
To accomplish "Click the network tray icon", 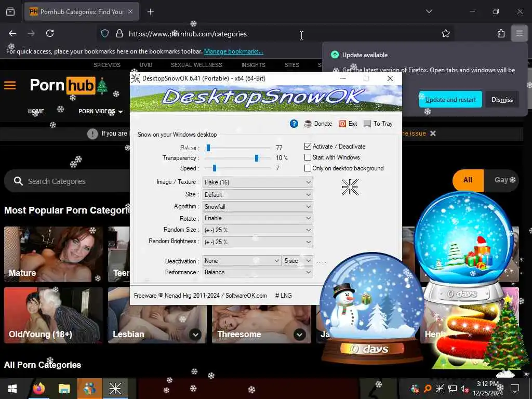I will pos(453,389).
